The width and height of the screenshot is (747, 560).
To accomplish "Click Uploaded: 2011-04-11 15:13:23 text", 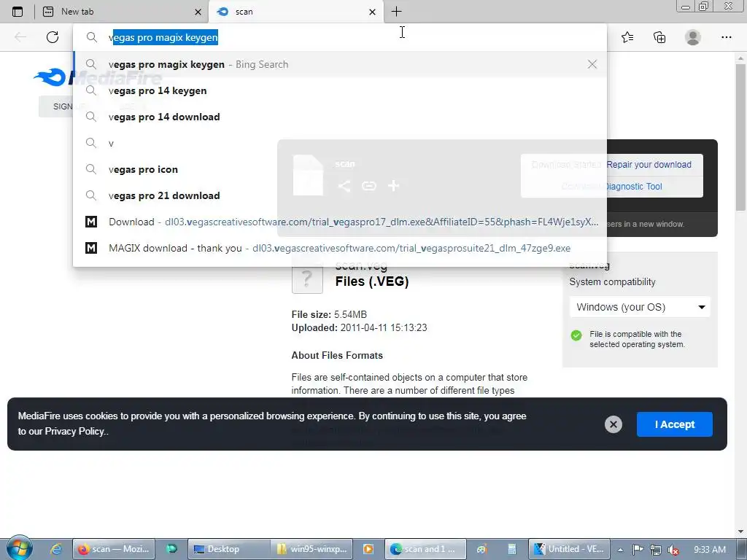I will [x=359, y=327].
